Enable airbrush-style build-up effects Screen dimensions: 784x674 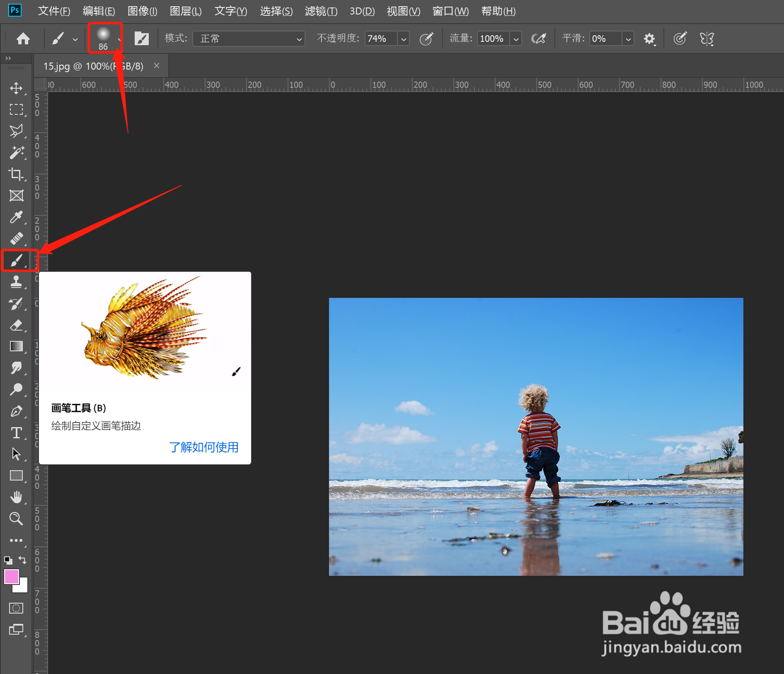tap(539, 39)
